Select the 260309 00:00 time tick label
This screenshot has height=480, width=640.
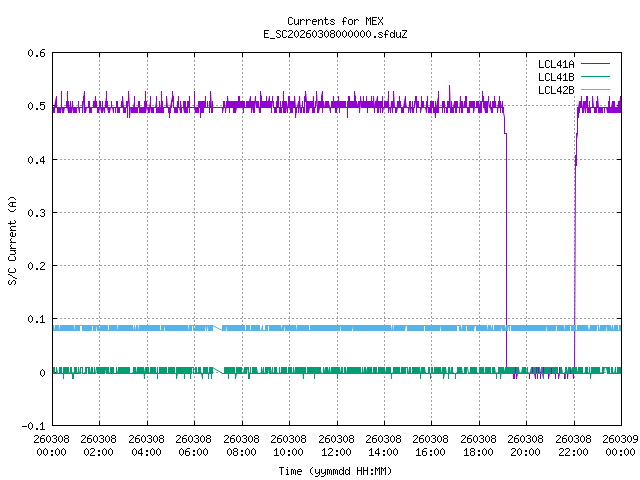tap(620, 444)
